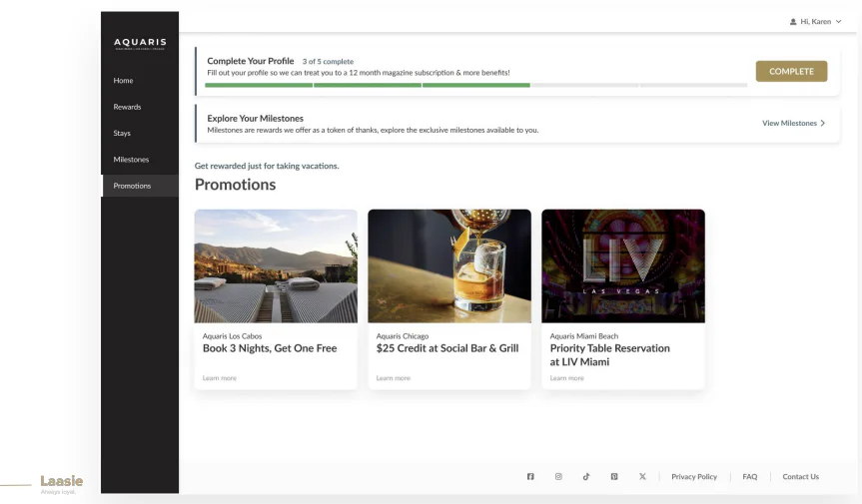This screenshot has width=862, height=504.
Task: Open the Pinterest icon in footer
Action: coord(614,476)
